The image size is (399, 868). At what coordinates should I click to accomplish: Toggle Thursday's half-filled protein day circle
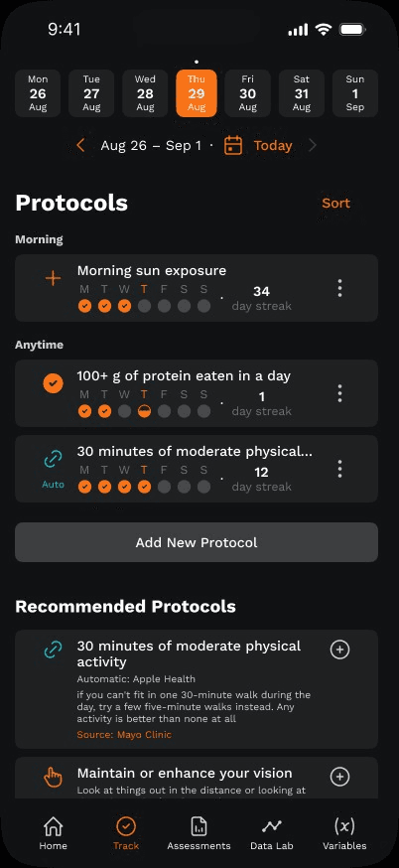pyautogui.click(x=145, y=411)
